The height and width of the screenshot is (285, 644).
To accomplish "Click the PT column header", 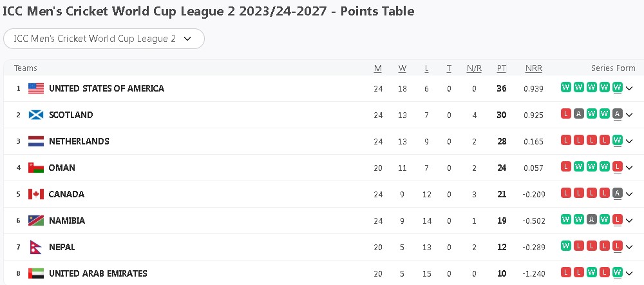I will [501, 68].
